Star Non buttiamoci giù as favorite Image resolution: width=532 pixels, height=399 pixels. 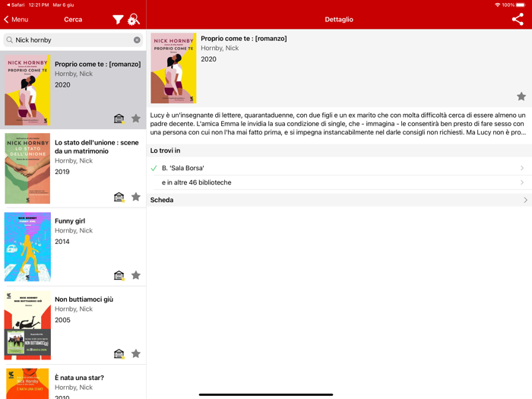(136, 353)
